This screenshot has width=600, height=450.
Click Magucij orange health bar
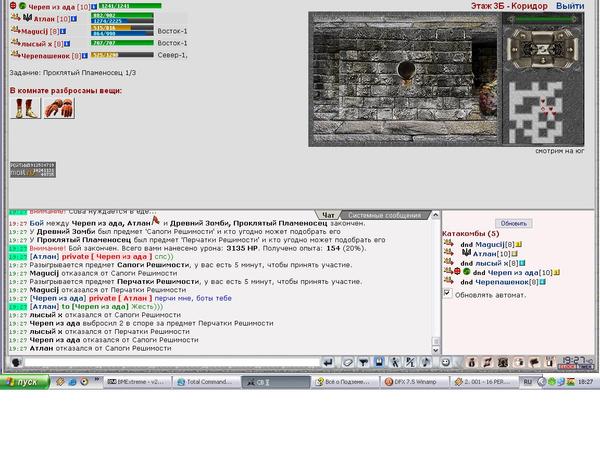click(x=122, y=28)
